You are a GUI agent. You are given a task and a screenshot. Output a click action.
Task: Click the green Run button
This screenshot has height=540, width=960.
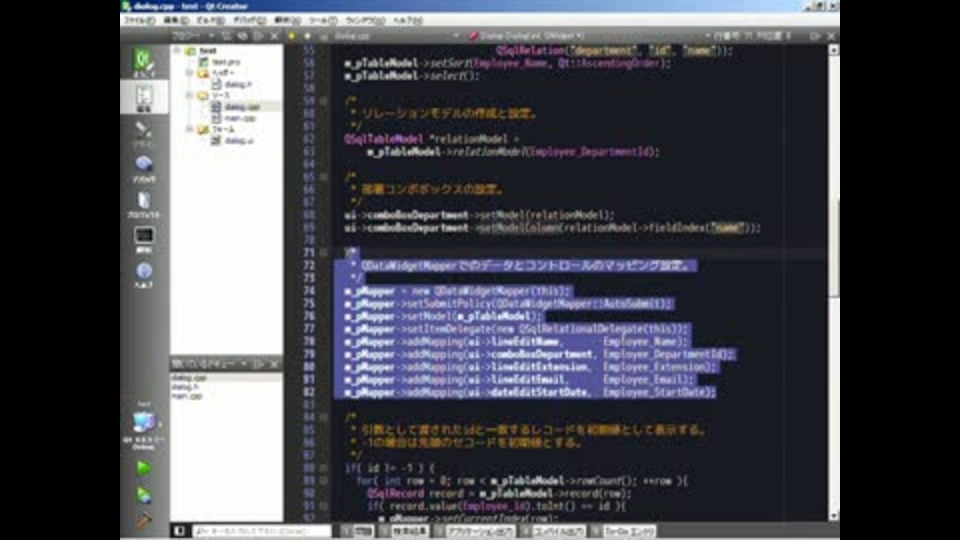point(143,468)
